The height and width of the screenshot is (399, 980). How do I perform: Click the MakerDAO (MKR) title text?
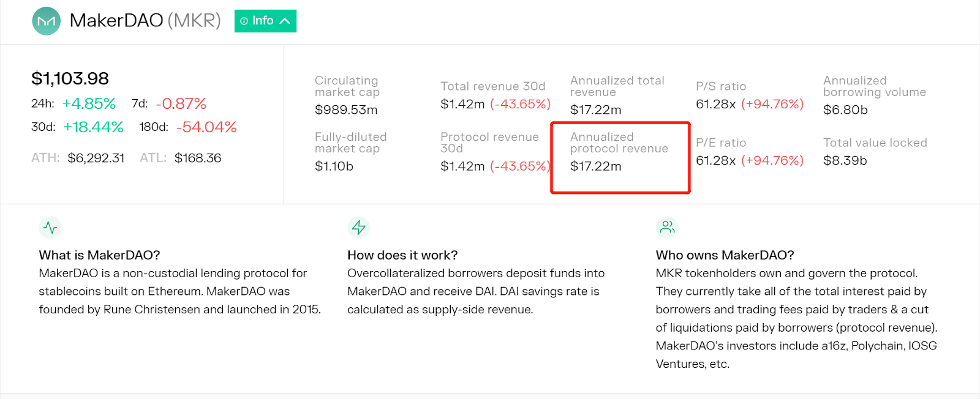click(145, 21)
